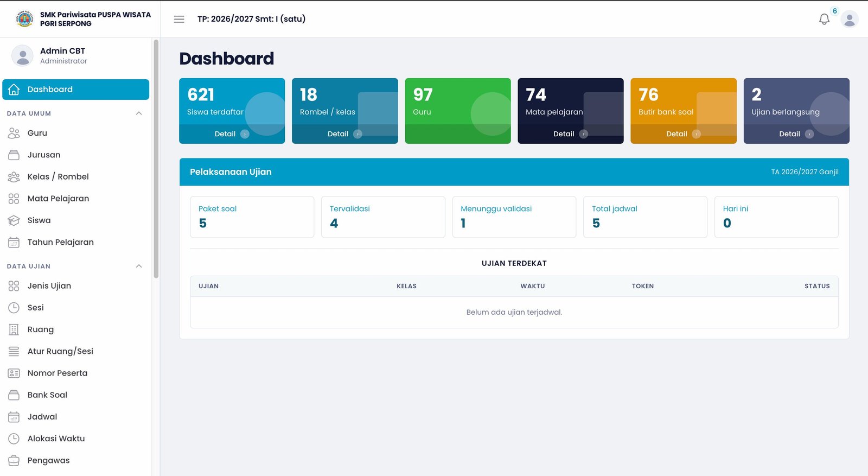Click the Jenis Ujian grid icon
Viewport: 868px width, 476px height.
pos(14,286)
